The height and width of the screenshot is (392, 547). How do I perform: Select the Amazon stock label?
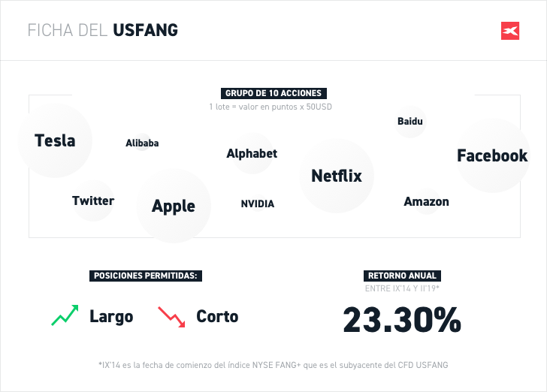click(426, 201)
